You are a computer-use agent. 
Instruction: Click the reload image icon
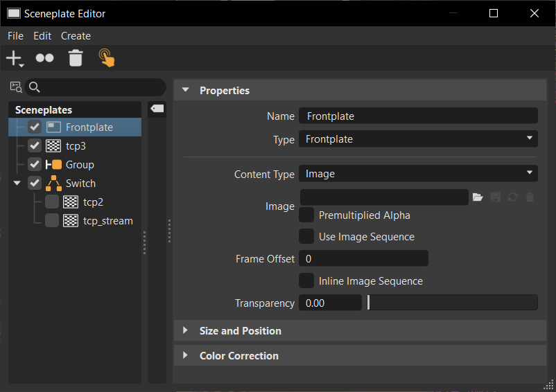[512, 197]
